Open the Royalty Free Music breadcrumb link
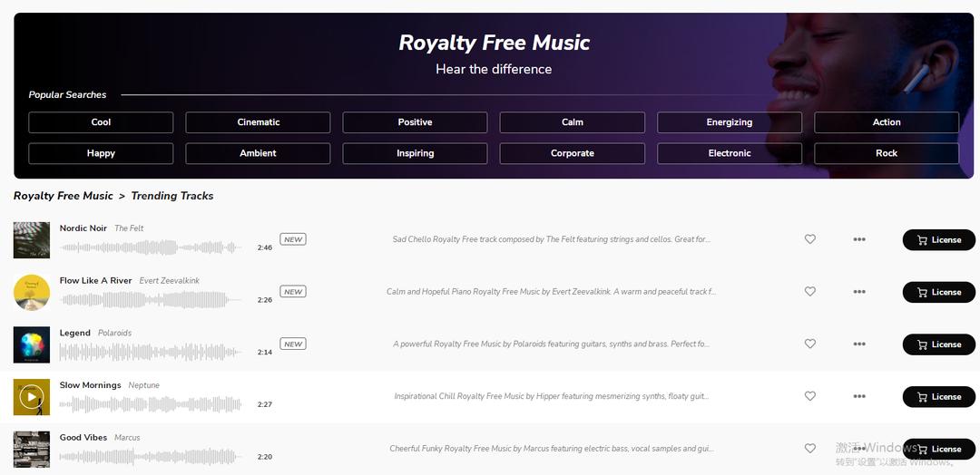Screen dimensions: 980x475 (64, 196)
